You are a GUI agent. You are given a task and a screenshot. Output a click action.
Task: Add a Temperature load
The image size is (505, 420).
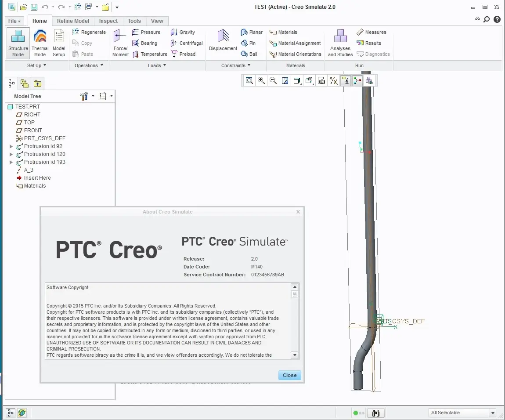click(150, 54)
